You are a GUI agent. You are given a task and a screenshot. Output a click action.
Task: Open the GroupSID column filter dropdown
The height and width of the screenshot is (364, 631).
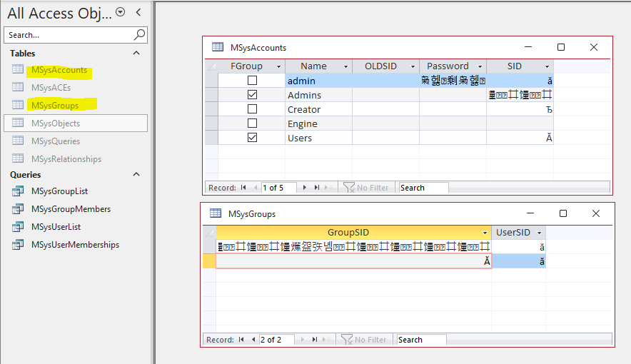[x=485, y=233]
